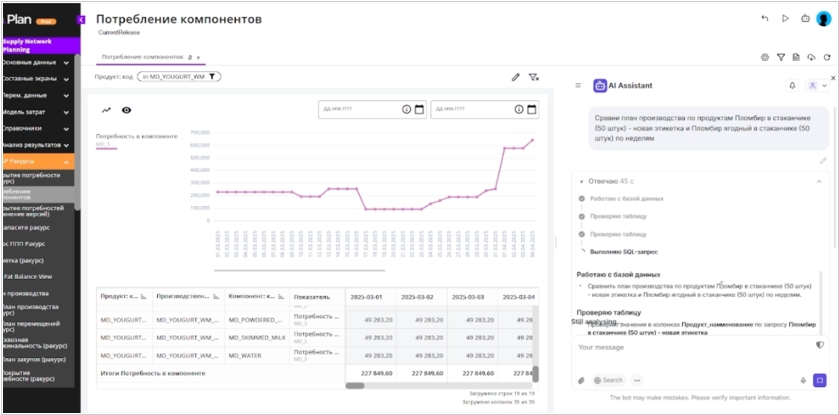The width and height of the screenshot is (839, 415).
Task: Click the 2025-03-01 column header
Action: pyautogui.click(x=371, y=296)
